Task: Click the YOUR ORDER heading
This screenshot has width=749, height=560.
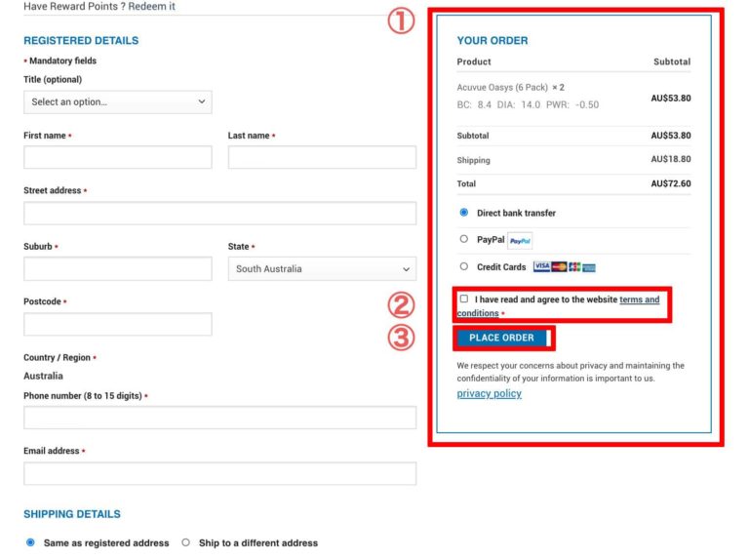Action: 493,41
